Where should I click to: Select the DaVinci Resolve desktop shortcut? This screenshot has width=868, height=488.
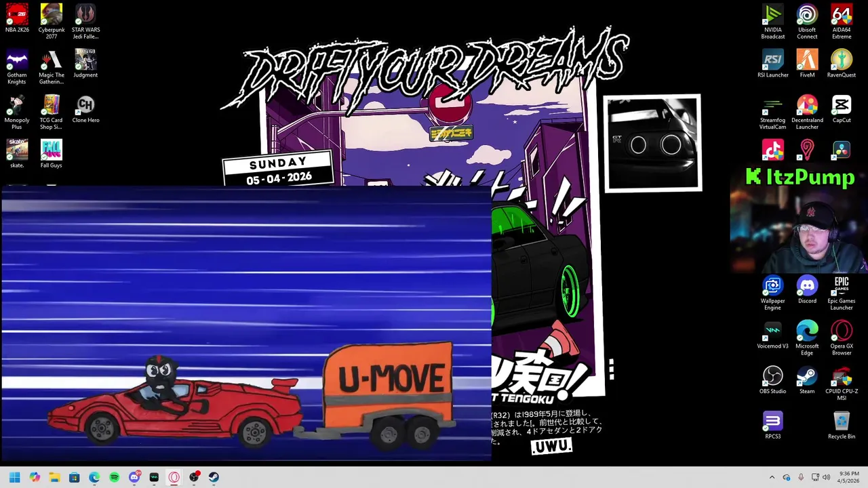[842, 149]
